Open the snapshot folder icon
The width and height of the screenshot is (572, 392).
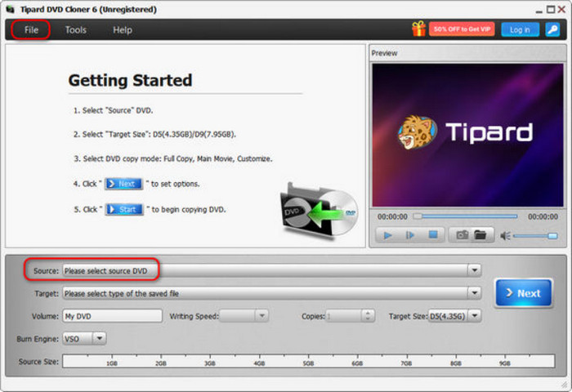pos(480,235)
